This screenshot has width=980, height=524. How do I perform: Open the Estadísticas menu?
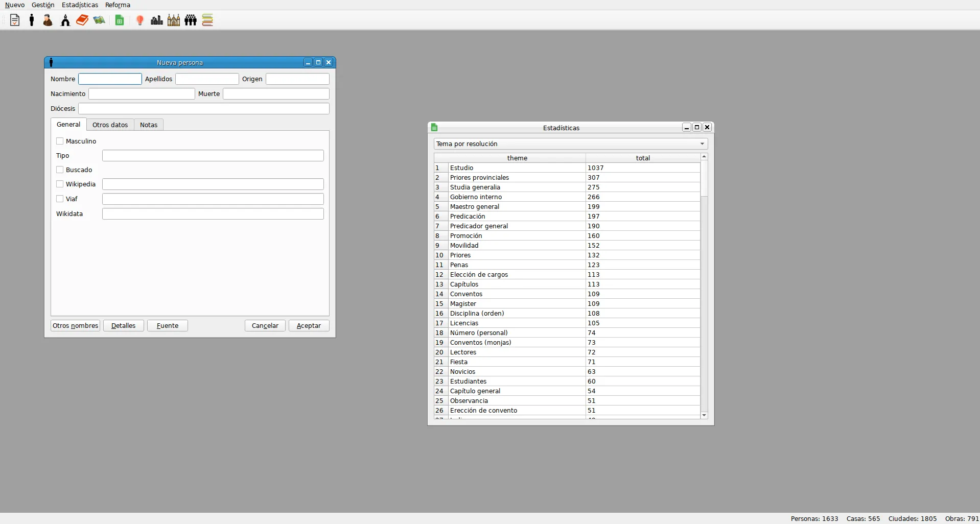click(79, 5)
